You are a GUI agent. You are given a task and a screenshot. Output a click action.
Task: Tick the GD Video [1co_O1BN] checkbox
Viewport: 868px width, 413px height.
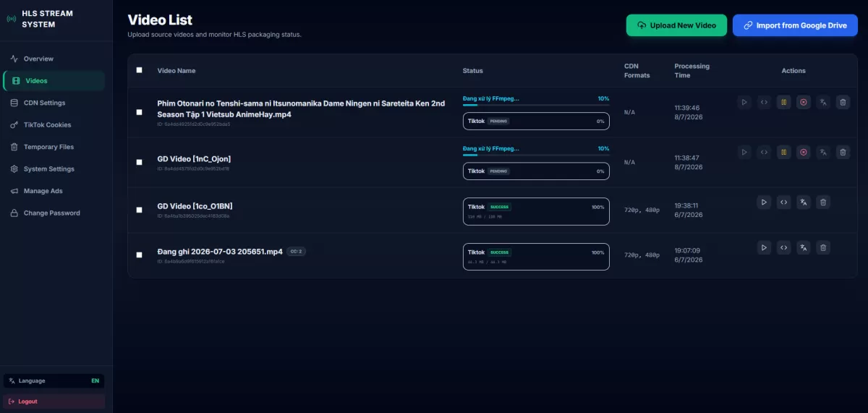[139, 210]
